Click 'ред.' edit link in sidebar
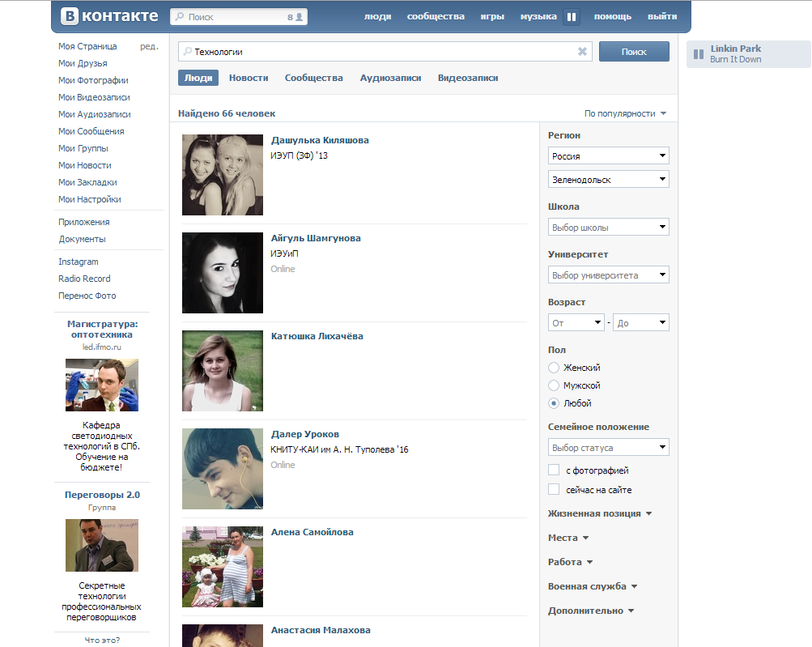This screenshot has width=812, height=647. coord(149,46)
